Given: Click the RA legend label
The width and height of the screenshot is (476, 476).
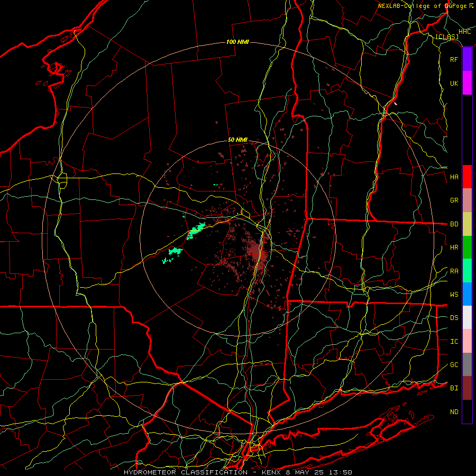Looking at the screenshot, I should pos(454,271).
